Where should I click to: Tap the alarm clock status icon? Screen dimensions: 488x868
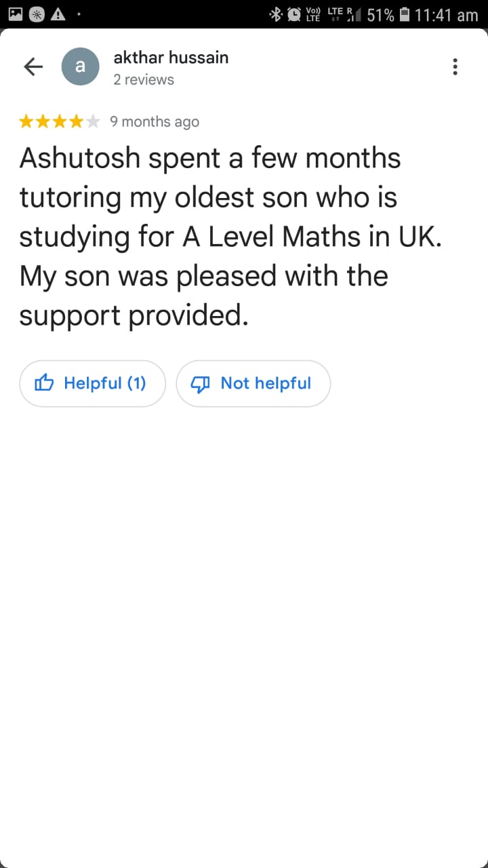click(x=295, y=14)
